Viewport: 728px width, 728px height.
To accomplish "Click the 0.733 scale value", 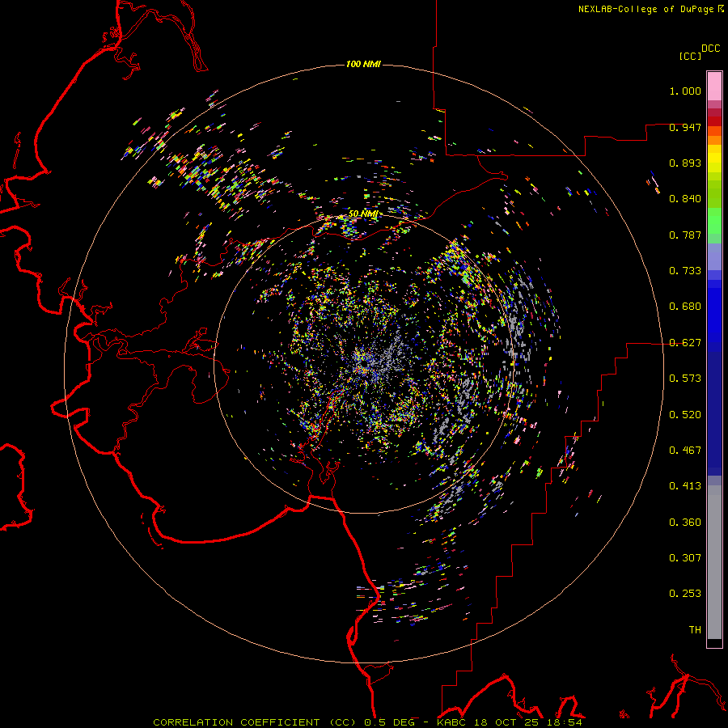I will 685,271.
